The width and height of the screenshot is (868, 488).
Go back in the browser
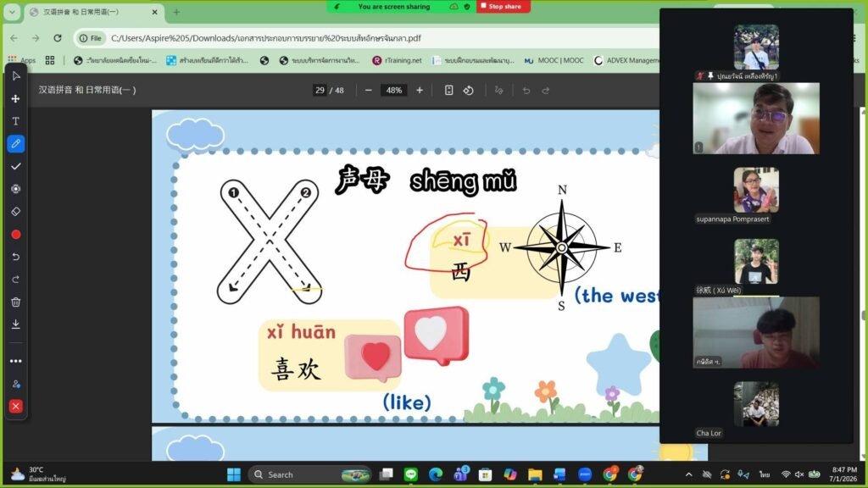click(x=14, y=38)
